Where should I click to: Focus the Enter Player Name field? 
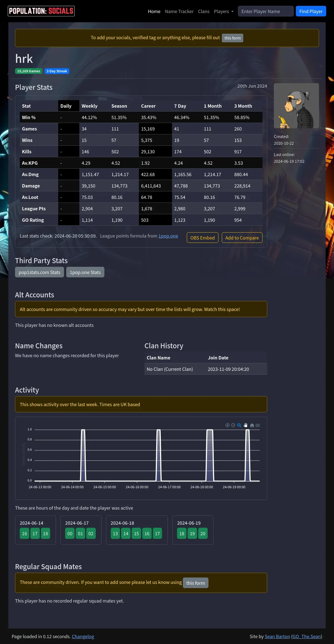(266, 11)
